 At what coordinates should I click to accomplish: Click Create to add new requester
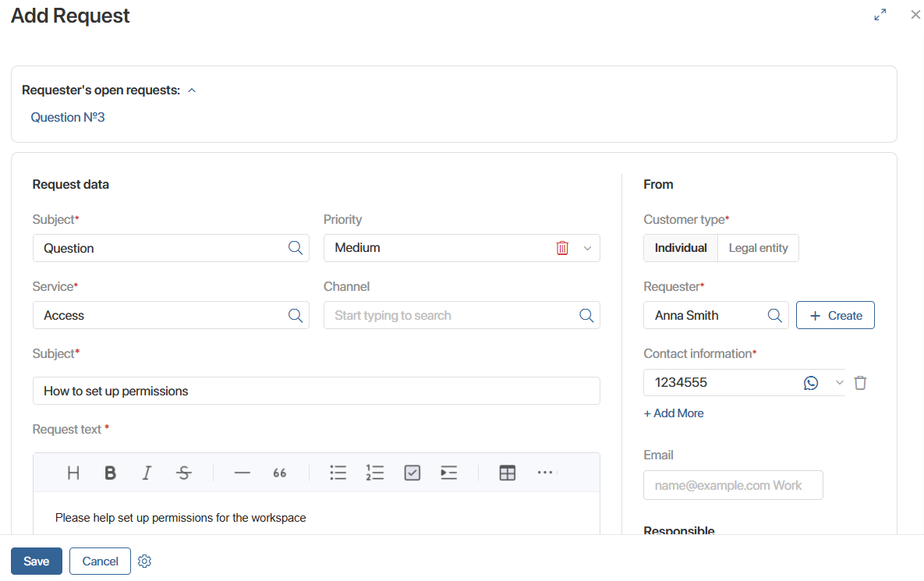[x=835, y=316]
